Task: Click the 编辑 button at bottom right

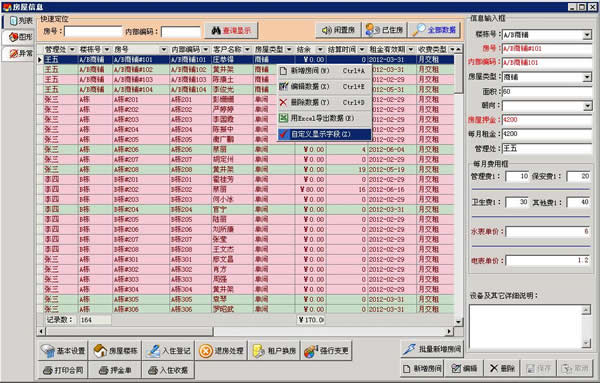Action: pyautogui.click(x=464, y=368)
